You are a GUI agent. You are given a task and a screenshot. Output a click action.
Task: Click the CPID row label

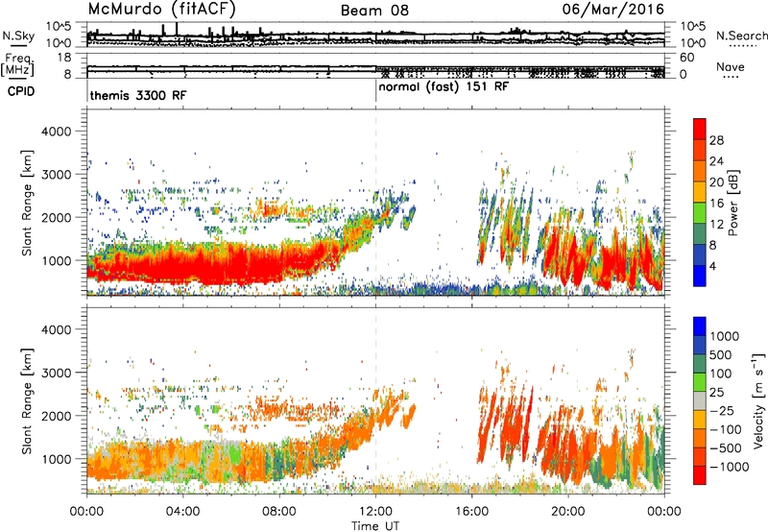pos(21,91)
